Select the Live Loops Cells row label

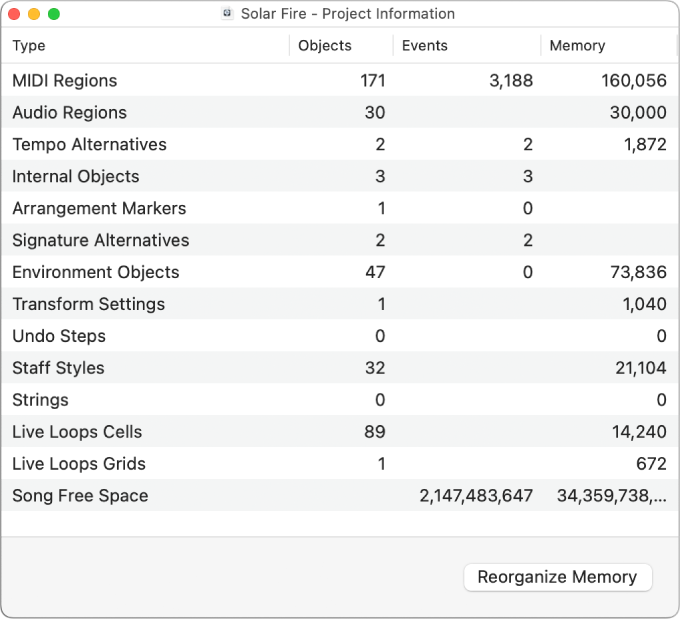point(77,432)
